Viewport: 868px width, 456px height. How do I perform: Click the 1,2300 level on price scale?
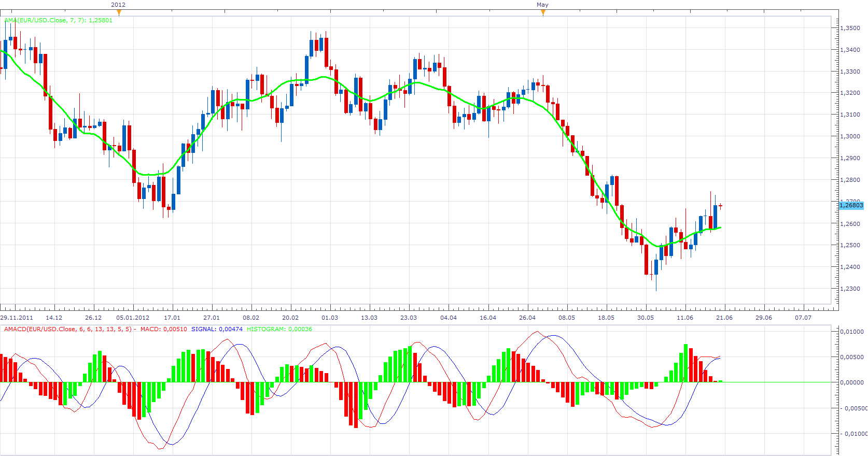coord(850,289)
